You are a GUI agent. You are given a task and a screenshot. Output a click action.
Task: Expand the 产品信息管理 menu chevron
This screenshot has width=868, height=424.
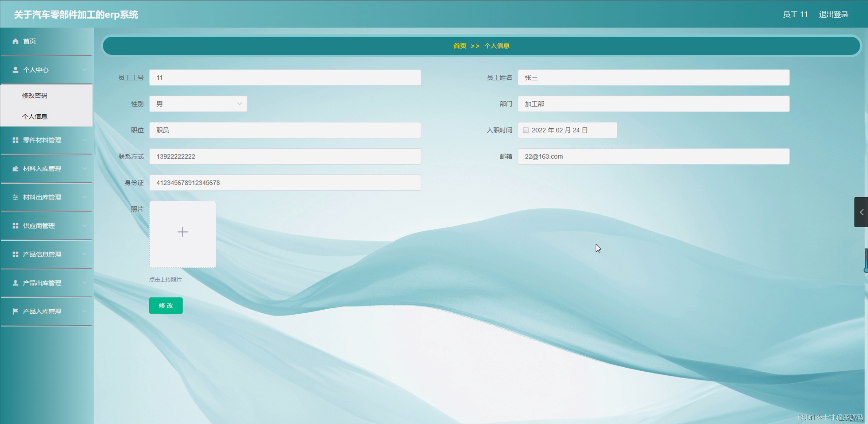(84, 254)
